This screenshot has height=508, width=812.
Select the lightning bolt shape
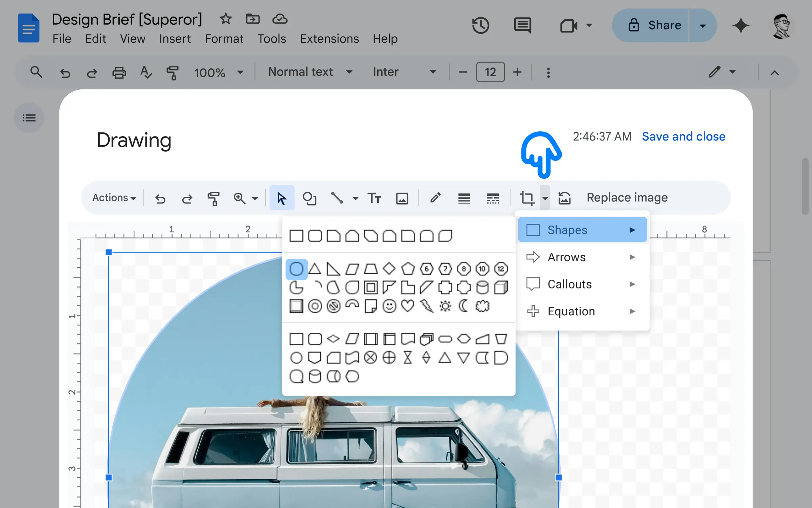(x=427, y=306)
